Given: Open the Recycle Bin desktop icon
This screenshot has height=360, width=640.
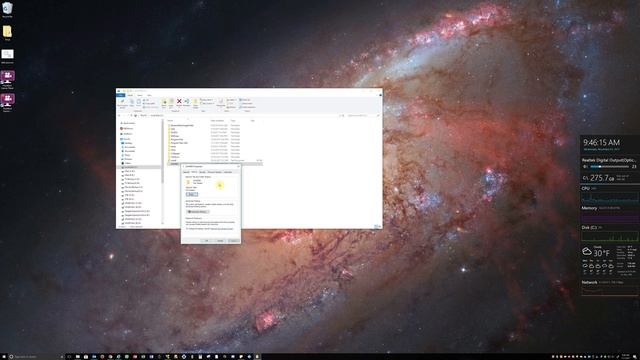Looking at the screenshot, I should pos(7,9).
